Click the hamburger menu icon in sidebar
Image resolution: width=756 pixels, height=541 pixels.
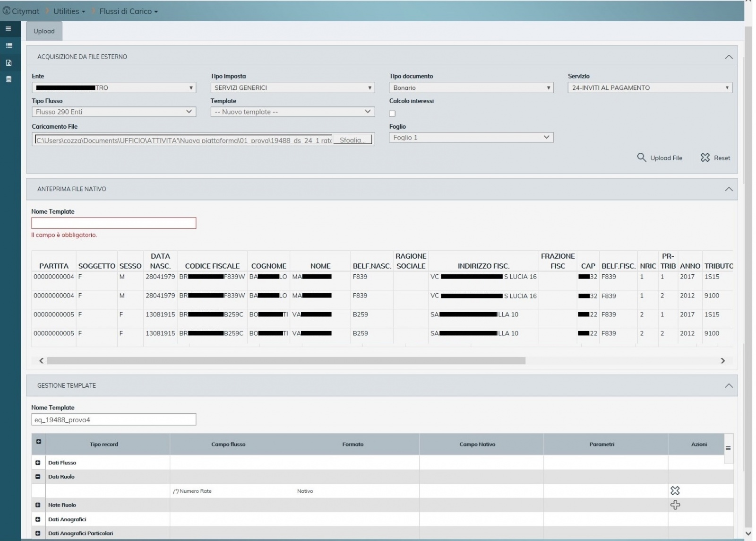coord(8,29)
